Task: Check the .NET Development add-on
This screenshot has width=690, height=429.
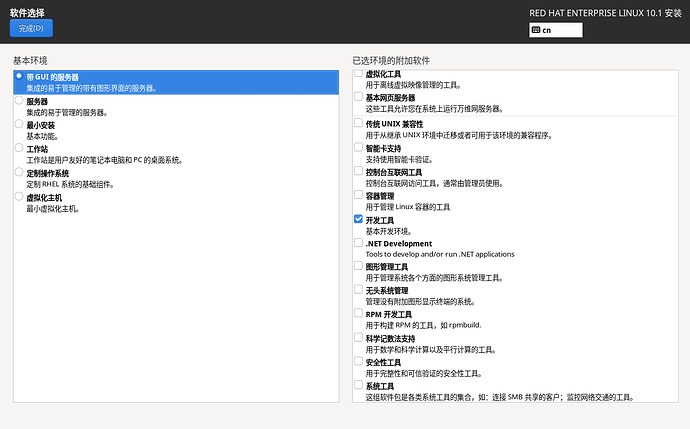Action: 358,242
